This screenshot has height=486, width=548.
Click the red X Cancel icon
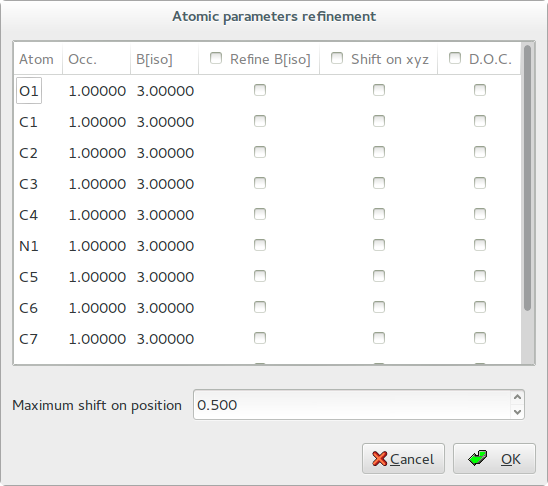point(380,459)
